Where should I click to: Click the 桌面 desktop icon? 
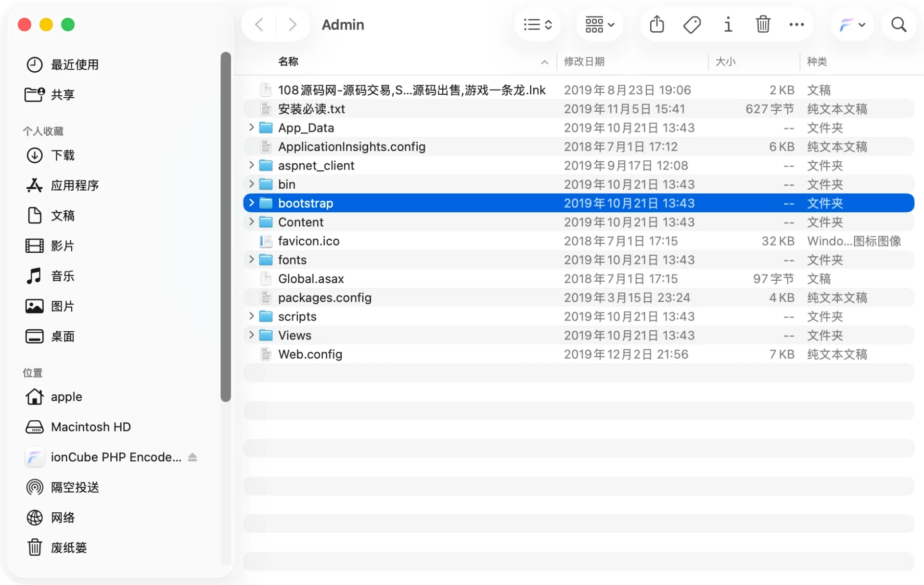(x=34, y=337)
